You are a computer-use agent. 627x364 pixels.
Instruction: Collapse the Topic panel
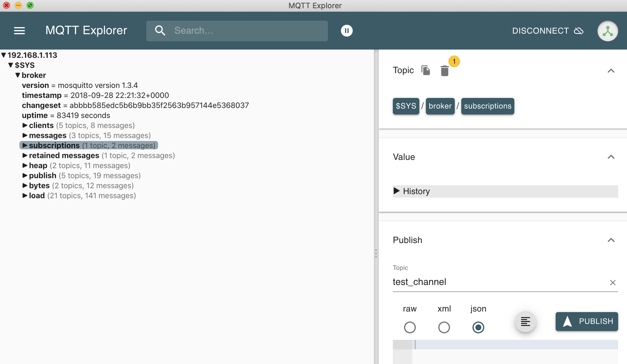pos(611,71)
